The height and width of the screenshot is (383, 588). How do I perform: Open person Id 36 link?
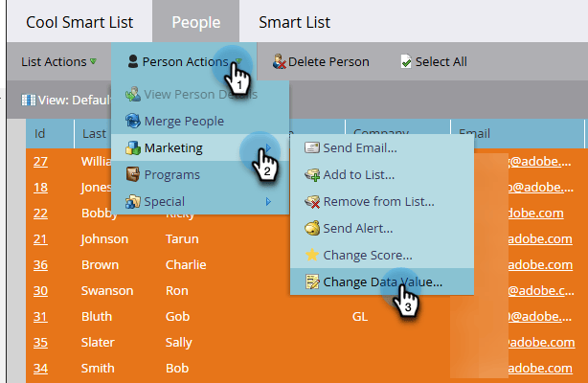(x=40, y=265)
